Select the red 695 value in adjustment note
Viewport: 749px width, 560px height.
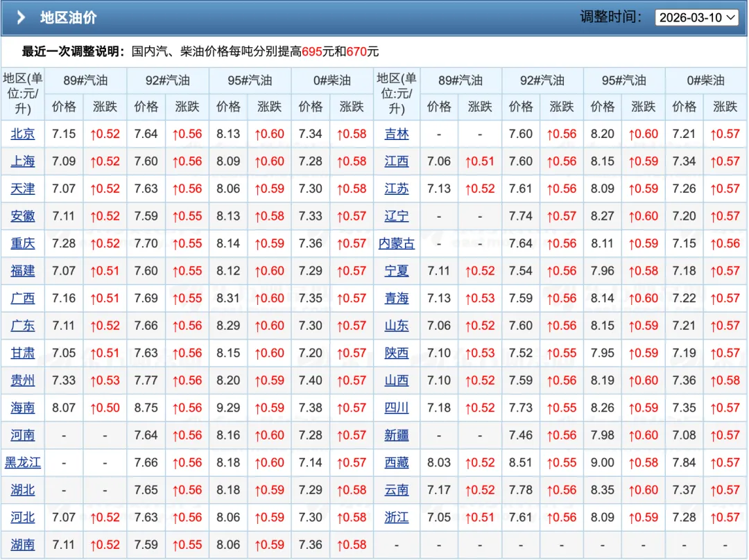(x=312, y=51)
